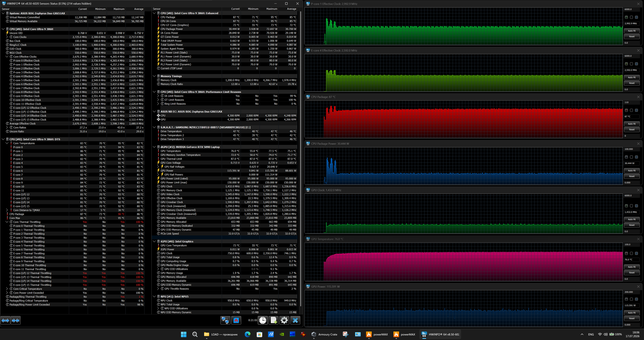Click the battery 100% tray icon
The width and height of the screenshot is (644, 340).
(x=615, y=334)
